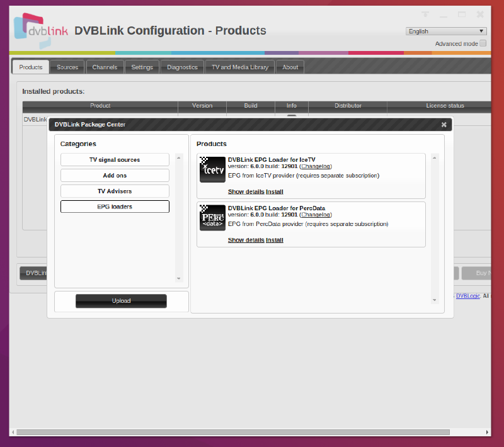Select the Add ons category
This screenshot has width=504, height=447.
[115, 175]
